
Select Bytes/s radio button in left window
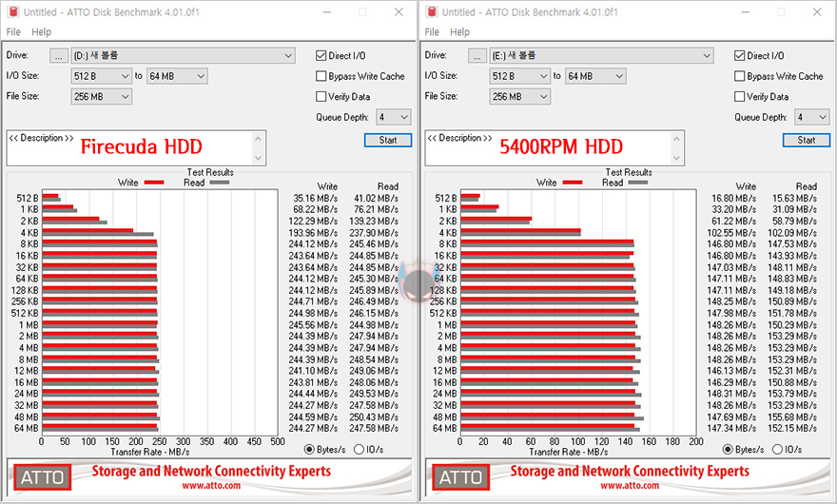308,450
